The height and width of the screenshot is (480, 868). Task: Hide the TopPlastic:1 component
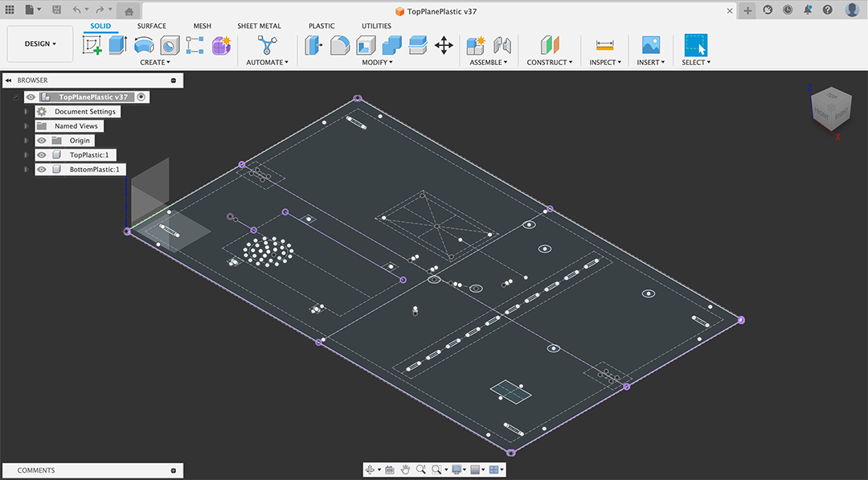pos(42,155)
